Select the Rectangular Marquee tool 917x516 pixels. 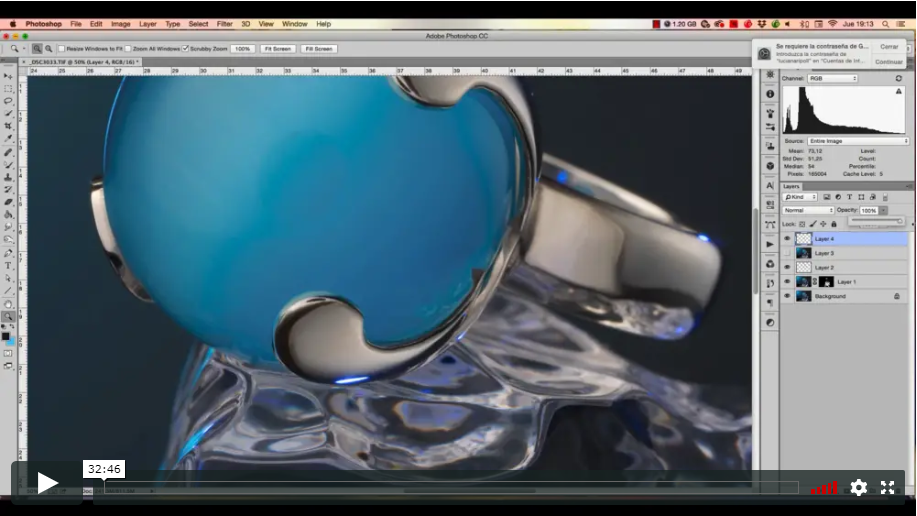pos(8,89)
